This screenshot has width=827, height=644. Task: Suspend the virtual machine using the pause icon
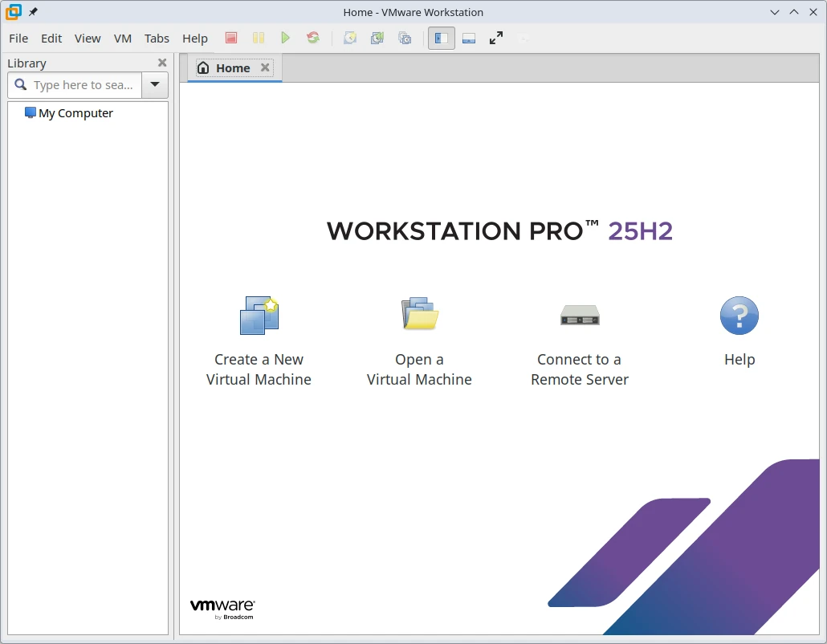coord(259,38)
